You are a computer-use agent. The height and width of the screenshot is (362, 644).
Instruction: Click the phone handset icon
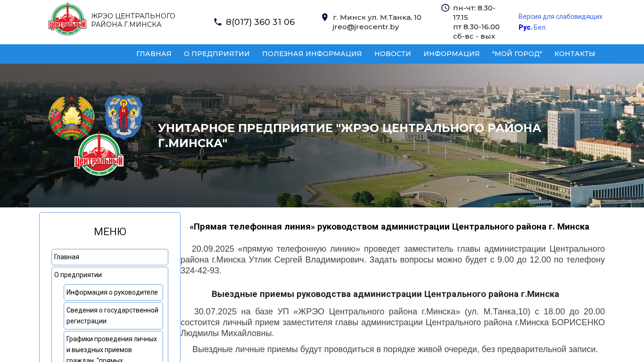click(x=217, y=22)
